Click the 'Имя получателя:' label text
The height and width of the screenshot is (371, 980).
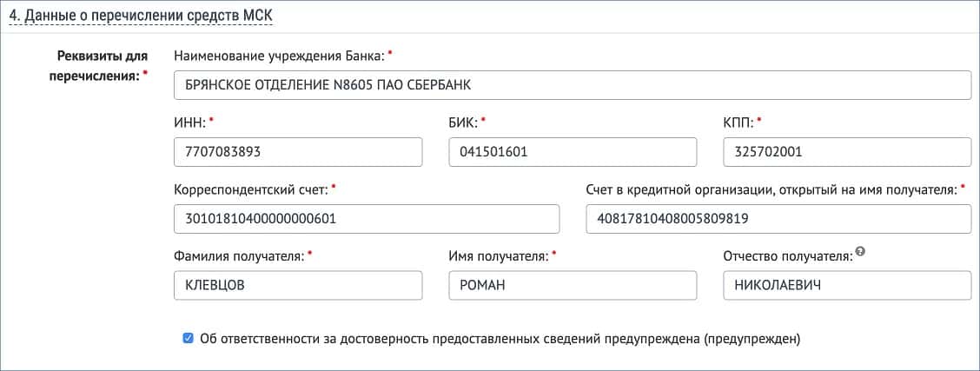(499, 255)
